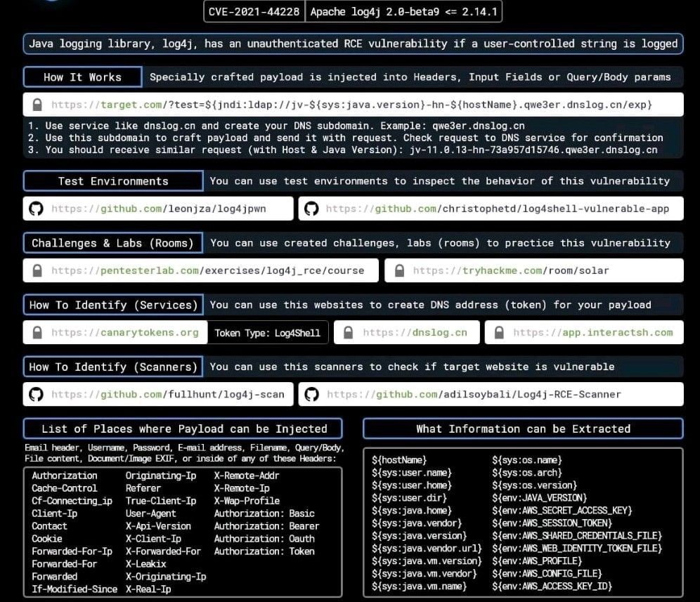Image resolution: width=700 pixels, height=602 pixels.
Task: Click GitHub icon beside adilsoybali/Log4j-RCE-Scanner
Action: tap(311, 395)
